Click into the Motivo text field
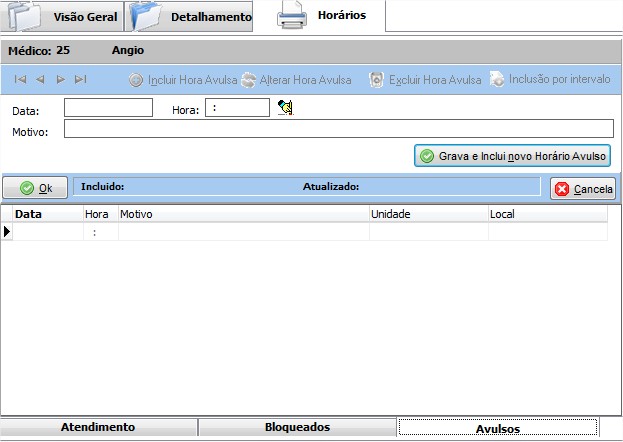Viewport: 623px width, 442px height. [x=338, y=129]
